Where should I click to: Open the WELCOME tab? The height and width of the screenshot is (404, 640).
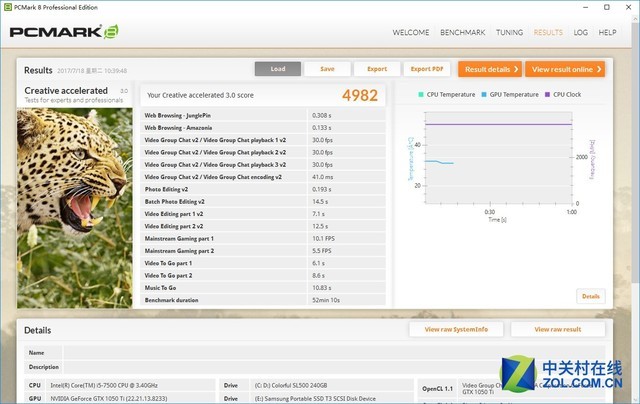coord(411,32)
